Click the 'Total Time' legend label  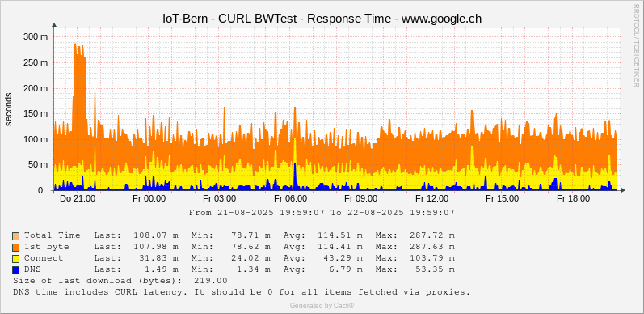pyautogui.click(x=53, y=235)
